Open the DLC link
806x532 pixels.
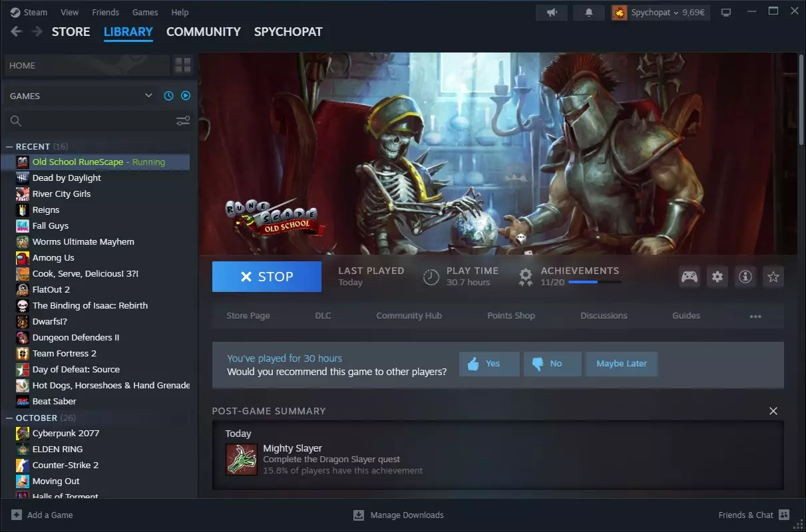click(323, 316)
